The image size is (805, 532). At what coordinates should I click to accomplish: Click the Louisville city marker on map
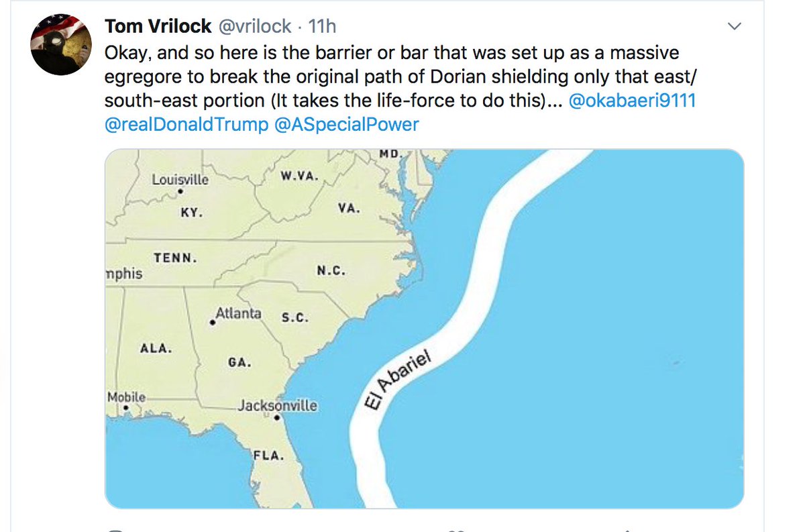[x=180, y=191]
